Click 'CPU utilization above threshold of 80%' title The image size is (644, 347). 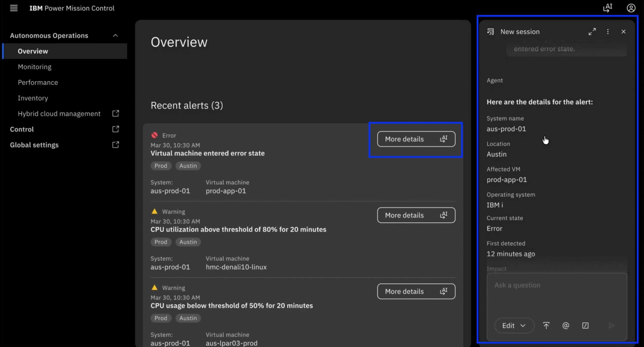coord(238,229)
